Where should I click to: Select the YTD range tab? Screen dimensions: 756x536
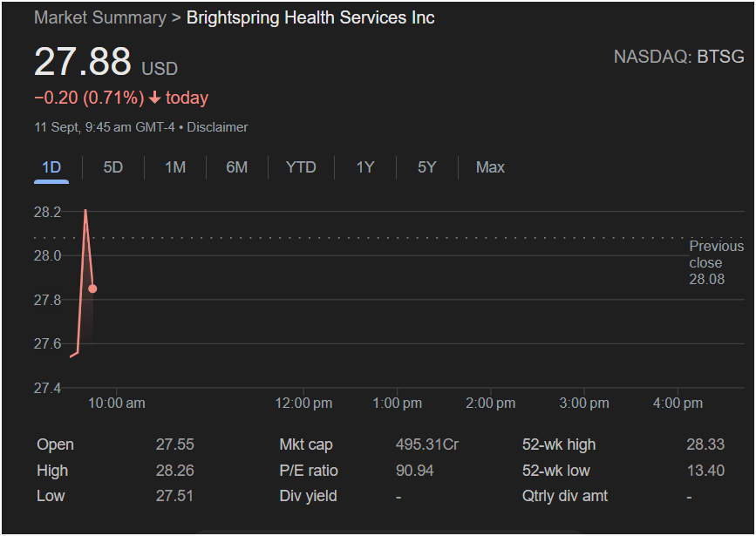pos(301,167)
